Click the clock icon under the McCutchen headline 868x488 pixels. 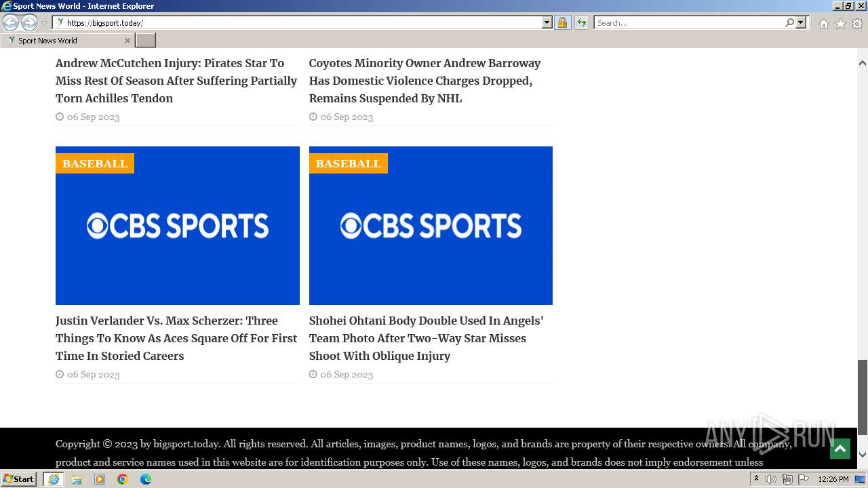coord(60,117)
